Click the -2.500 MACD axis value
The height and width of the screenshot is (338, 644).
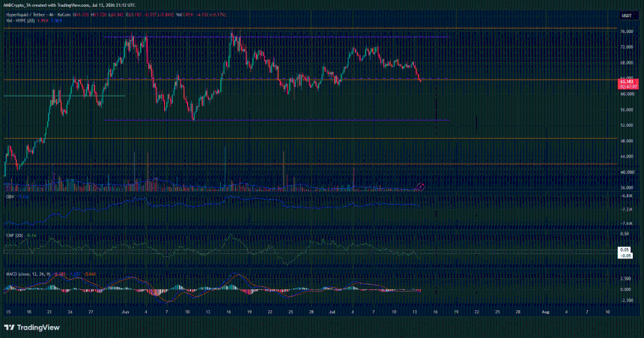coord(625,301)
